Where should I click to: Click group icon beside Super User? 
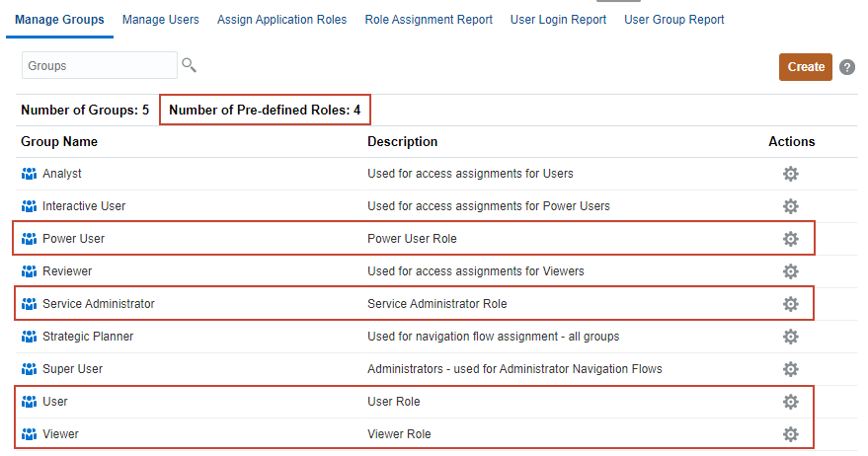pos(29,369)
